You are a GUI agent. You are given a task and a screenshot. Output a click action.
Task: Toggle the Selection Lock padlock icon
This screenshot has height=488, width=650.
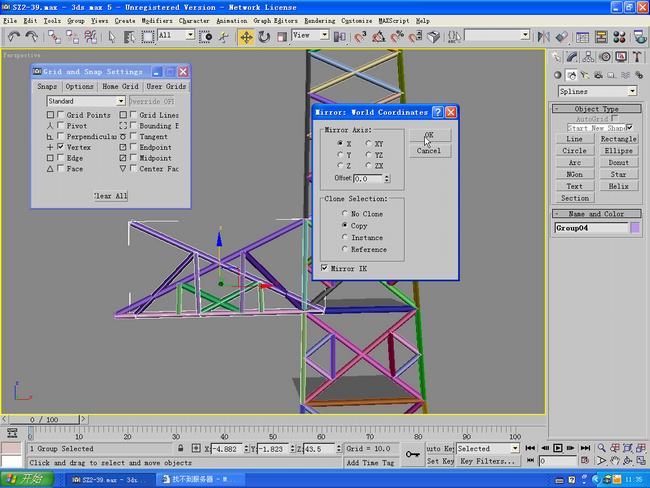(x=180, y=448)
